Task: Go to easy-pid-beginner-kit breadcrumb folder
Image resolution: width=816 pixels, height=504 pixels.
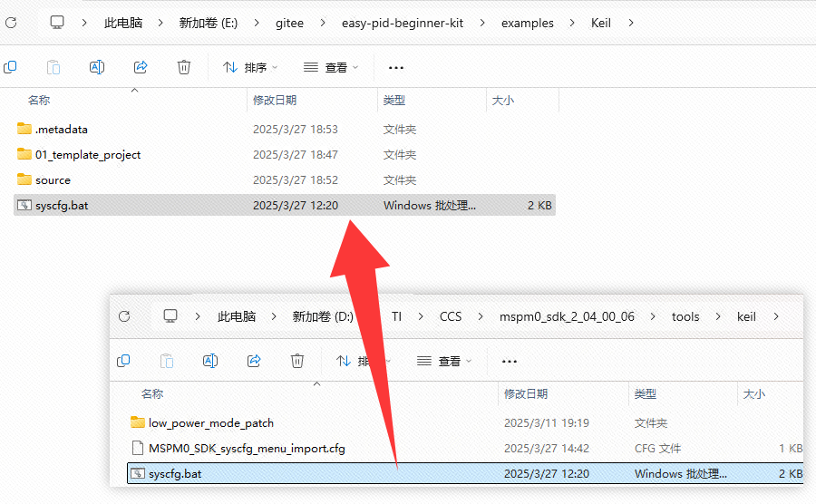Action: click(x=403, y=23)
